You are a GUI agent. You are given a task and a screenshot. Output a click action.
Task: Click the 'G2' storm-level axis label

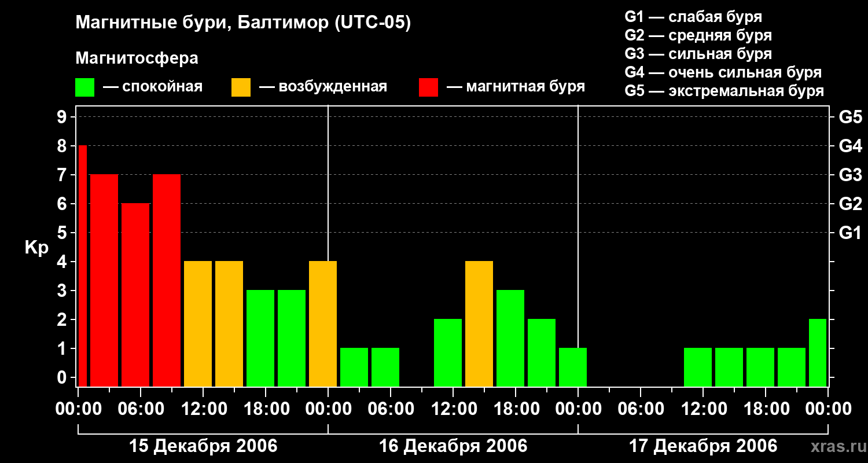851,204
